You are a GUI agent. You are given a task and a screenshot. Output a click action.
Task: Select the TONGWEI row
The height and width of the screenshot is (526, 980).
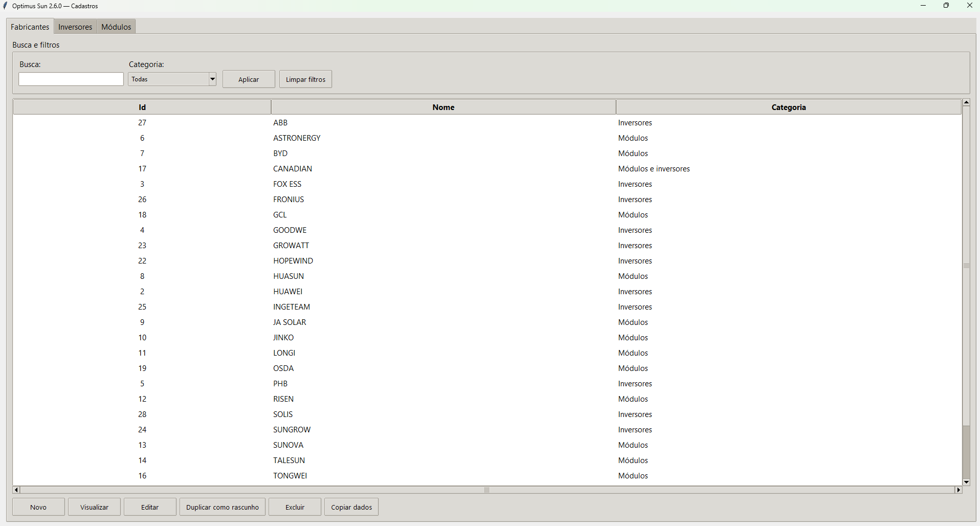(487, 476)
